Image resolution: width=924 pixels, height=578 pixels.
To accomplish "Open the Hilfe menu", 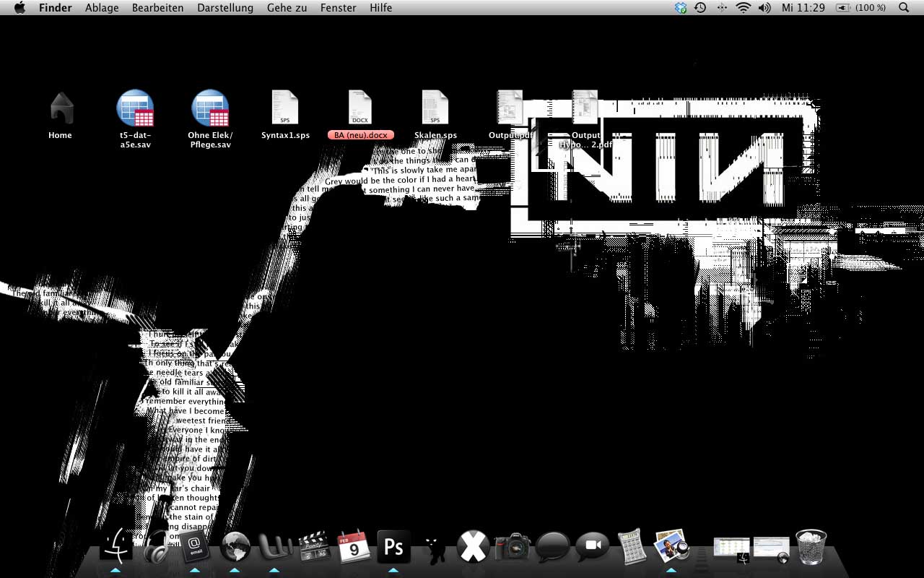I will point(380,8).
